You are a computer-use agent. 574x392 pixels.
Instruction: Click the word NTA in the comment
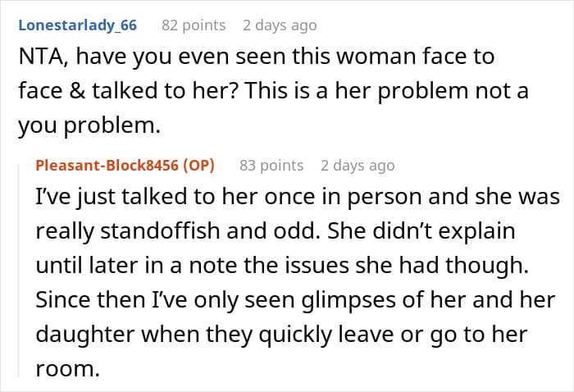[x=41, y=57]
